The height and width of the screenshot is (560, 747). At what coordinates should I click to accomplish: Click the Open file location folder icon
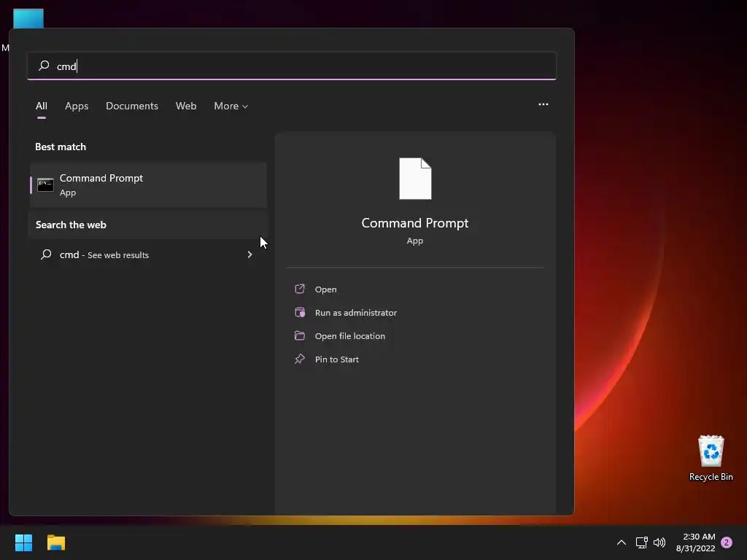tap(300, 335)
